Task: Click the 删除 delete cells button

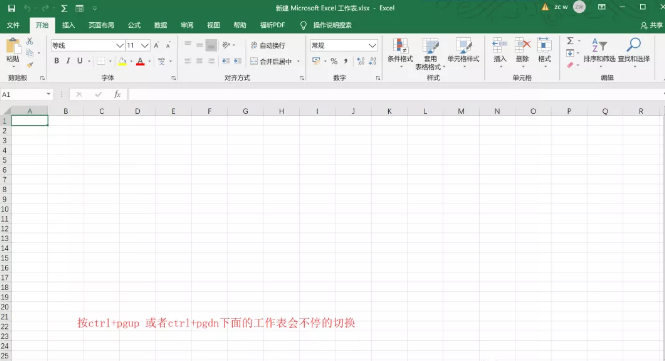Action: (x=522, y=52)
